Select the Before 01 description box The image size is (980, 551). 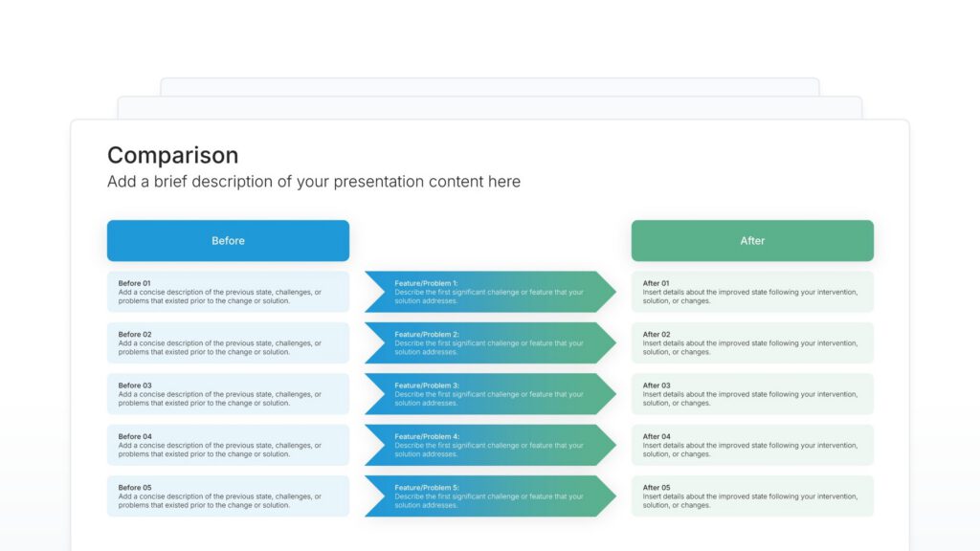(228, 292)
